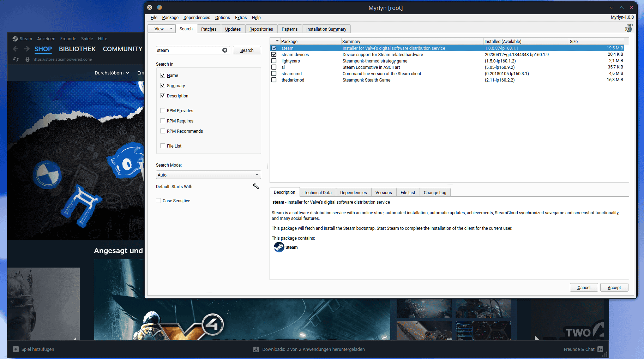Click Steam forward navigation arrow
This screenshot has height=359, width=644.
tap(27, 49)
